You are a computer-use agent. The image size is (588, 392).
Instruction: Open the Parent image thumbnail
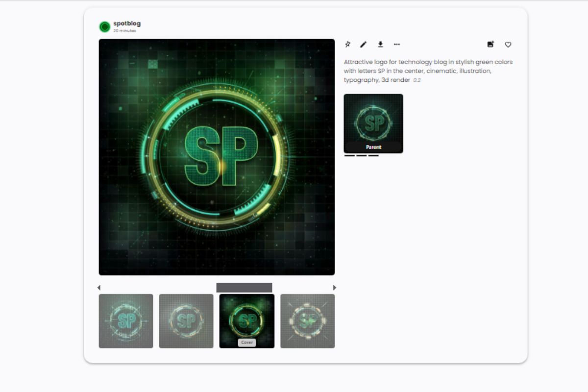373,123
